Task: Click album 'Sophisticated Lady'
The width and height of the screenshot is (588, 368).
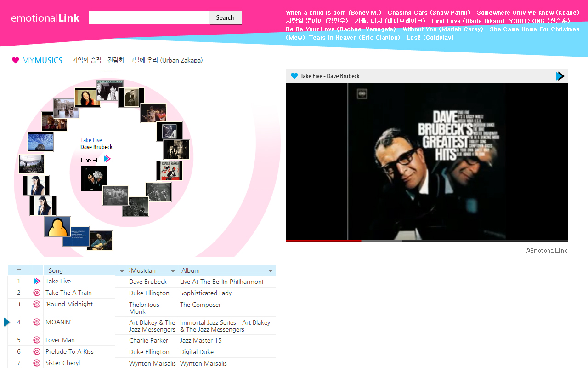Action: pyautogui.click(x=206, y=293)
